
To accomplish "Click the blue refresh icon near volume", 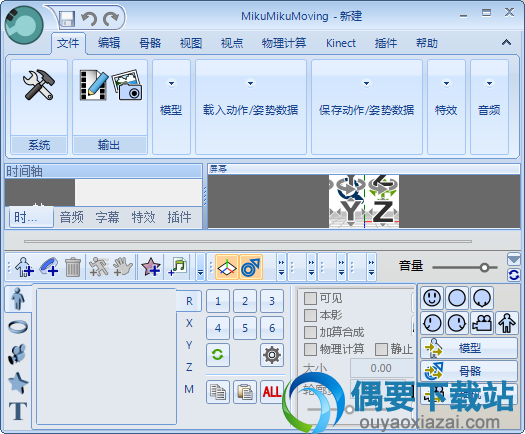I will 514,275.
